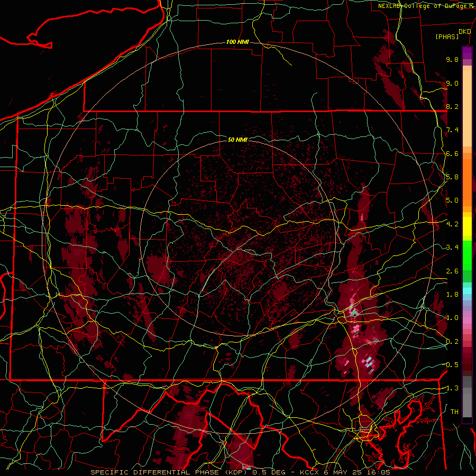Click the 4.2 value on the color scale

[452, 224]
